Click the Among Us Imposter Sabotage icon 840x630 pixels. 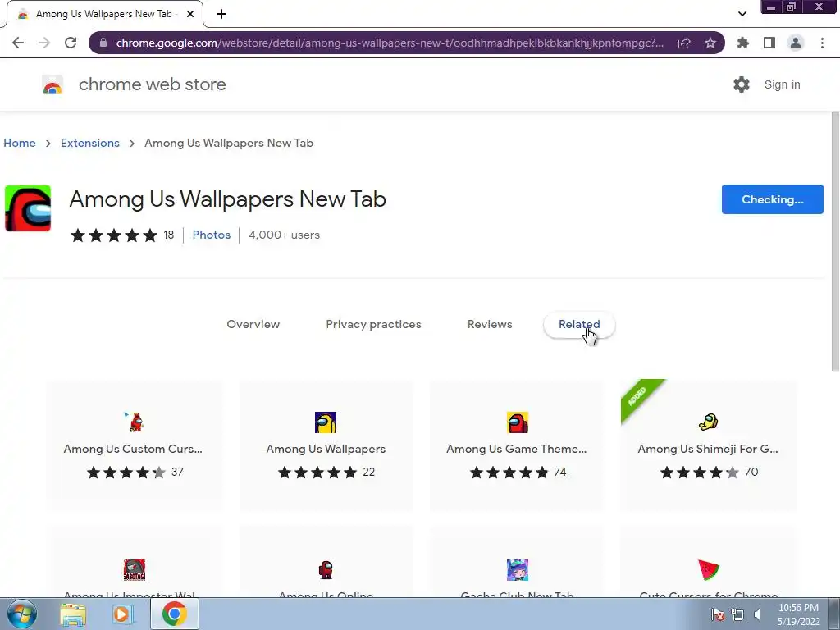134,570
